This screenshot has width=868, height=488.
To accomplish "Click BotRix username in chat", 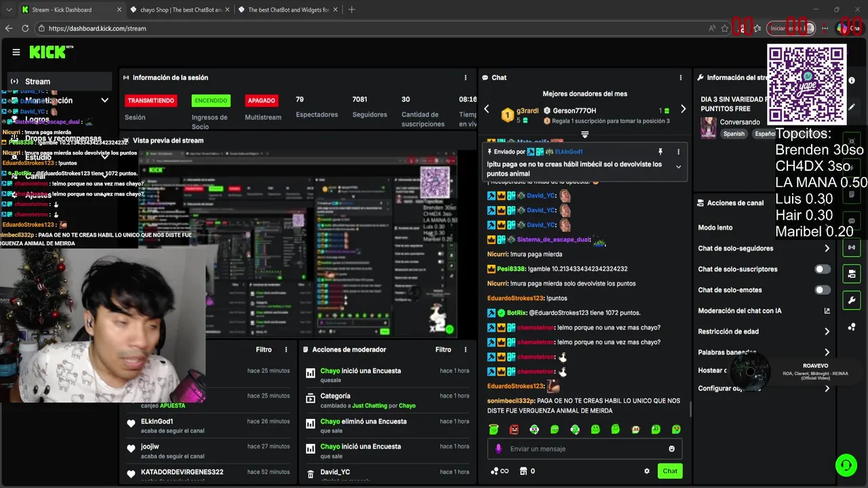I will click(517, 313).
